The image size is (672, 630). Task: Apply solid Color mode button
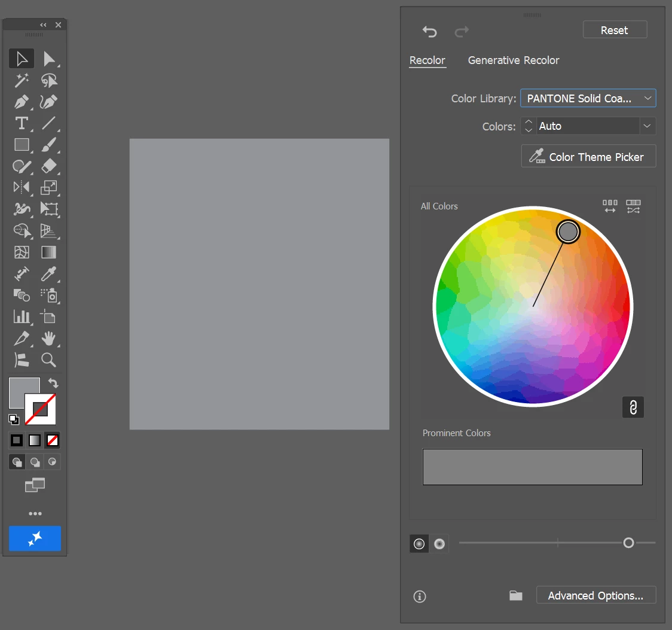pyautogui.click(x=17, y=440)
